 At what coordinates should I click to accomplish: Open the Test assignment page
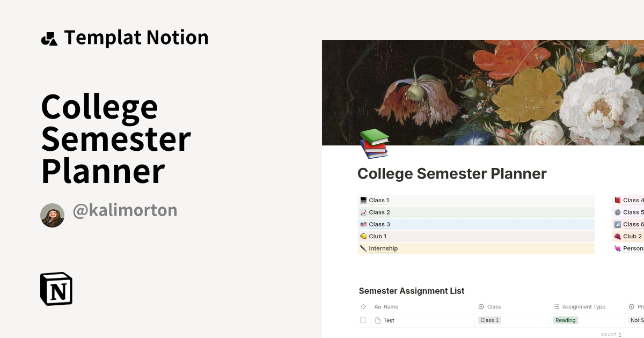(390, 320)
